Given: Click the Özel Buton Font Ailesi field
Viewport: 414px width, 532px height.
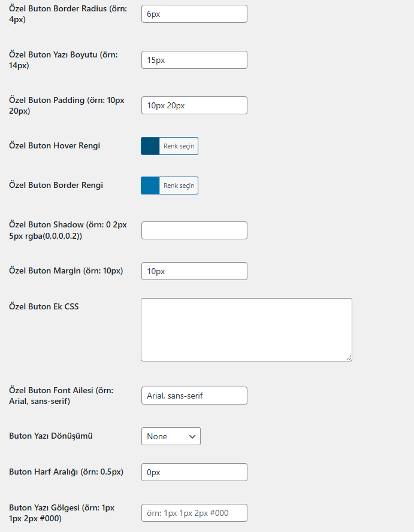Looking at the screenshot, I should tap(194, 396).
